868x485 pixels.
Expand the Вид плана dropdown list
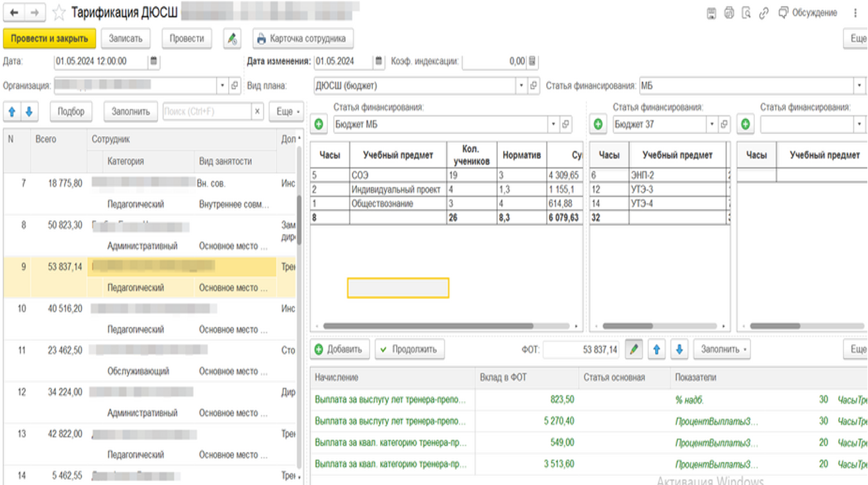click(521, 85)
